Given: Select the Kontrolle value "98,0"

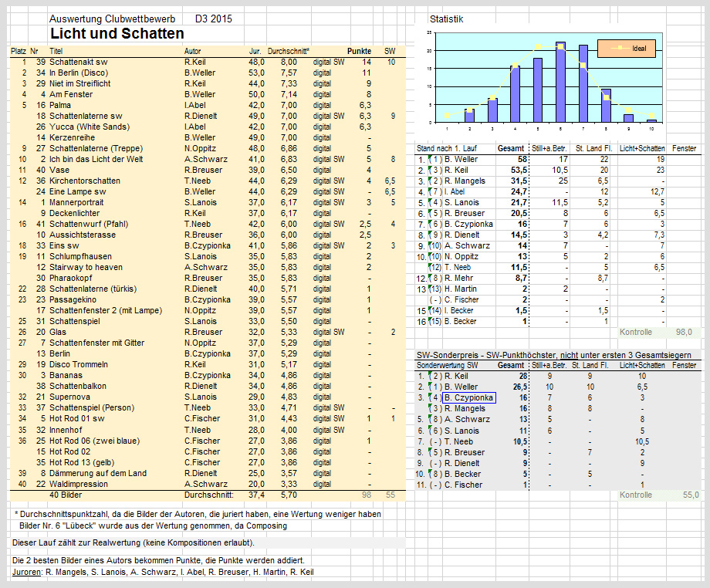Looking at the screenshot, I should tap(684, 333).
